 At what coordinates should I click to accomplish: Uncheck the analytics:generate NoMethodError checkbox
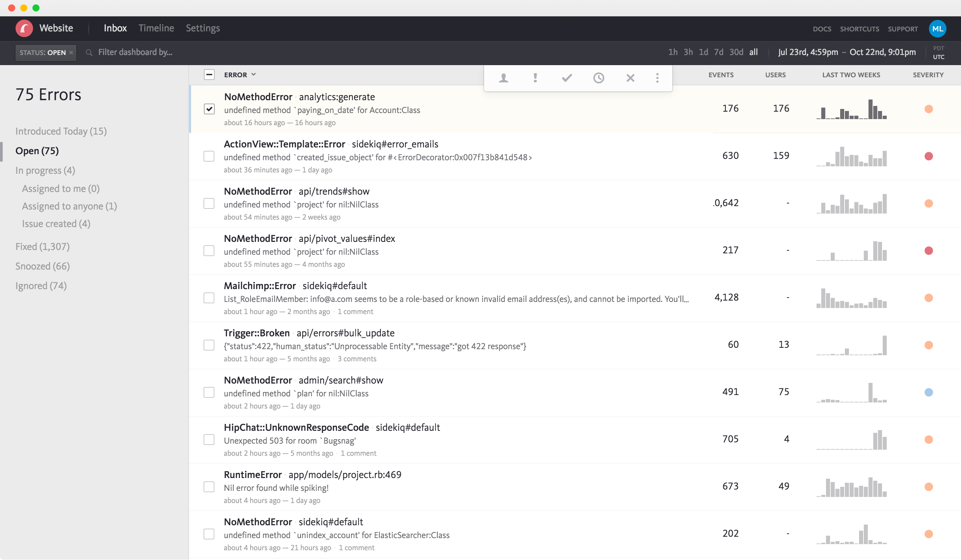point(209,109)
